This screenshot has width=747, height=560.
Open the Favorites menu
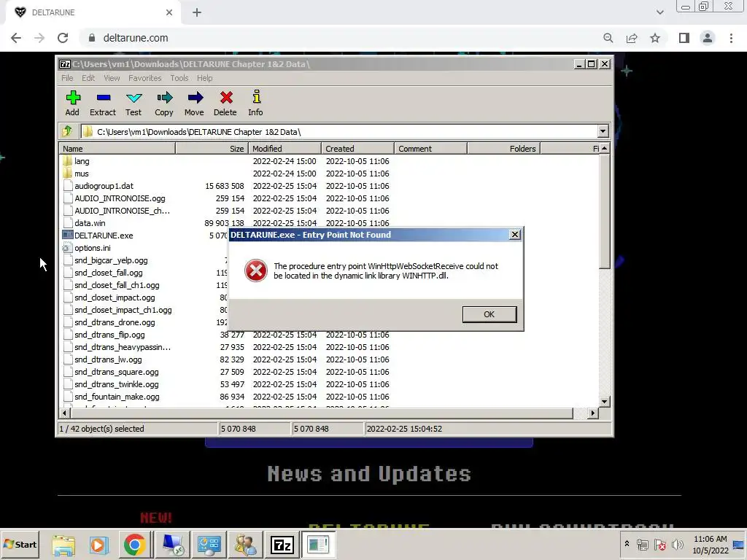[145, 78]
